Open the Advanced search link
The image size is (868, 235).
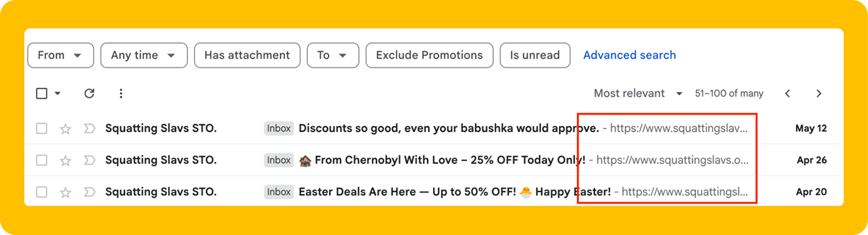point(629,55)
